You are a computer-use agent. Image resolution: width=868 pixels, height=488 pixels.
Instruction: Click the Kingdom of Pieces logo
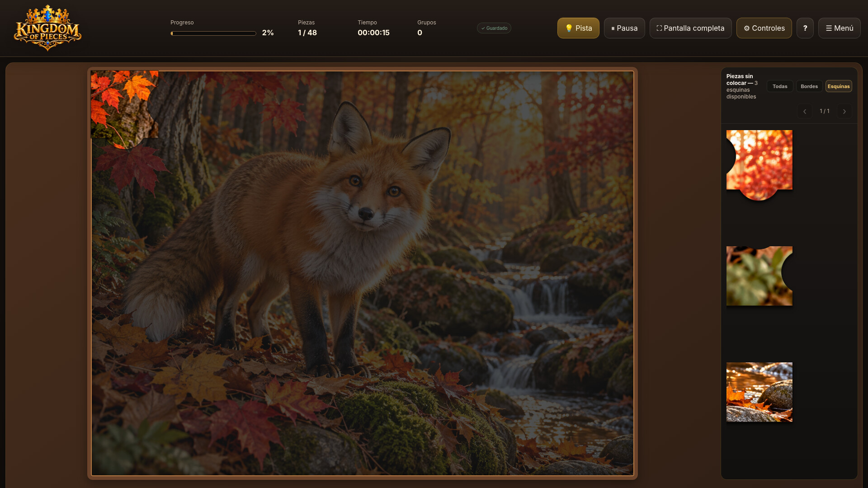pyautogui.click(x=47, y=28)
